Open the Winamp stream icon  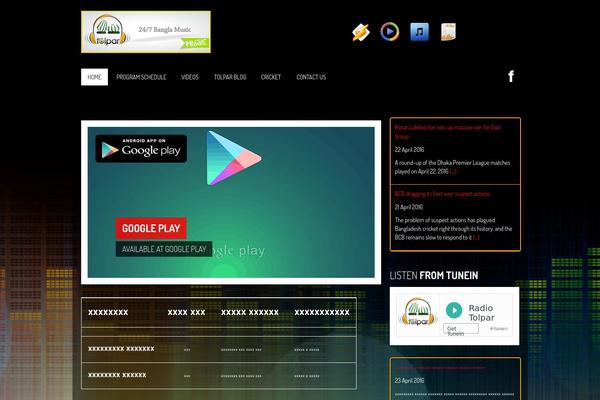361,32
